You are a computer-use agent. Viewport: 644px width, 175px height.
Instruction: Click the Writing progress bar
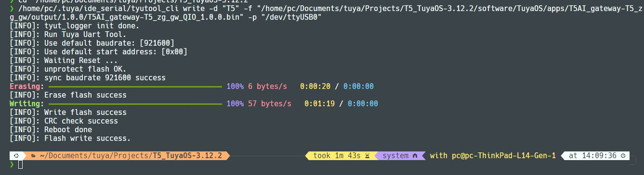point(135,104)
